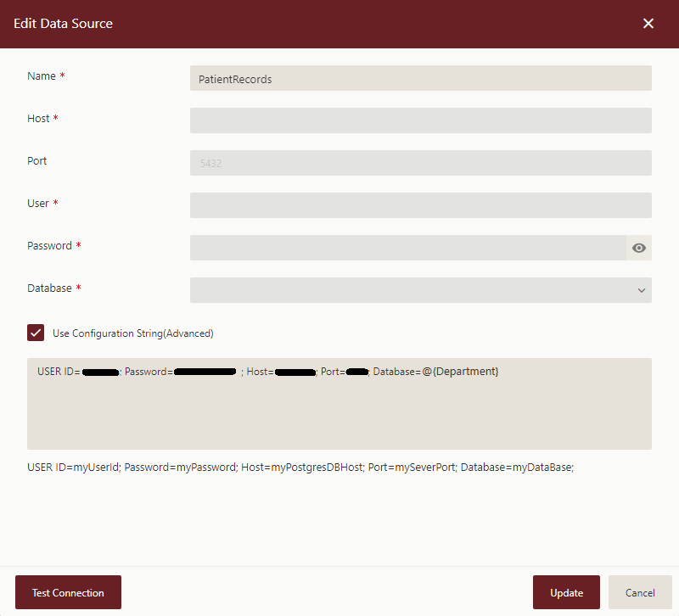Show password with the eye icon
The width and height of the screenshot is (679, 616).
click(x=639, y=248)
